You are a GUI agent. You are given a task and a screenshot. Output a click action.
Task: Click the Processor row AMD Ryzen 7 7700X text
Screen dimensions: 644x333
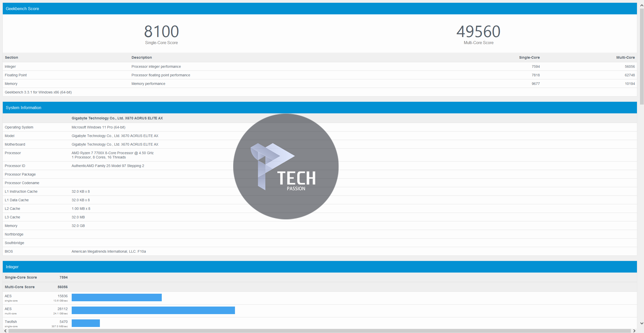point(112,153)
